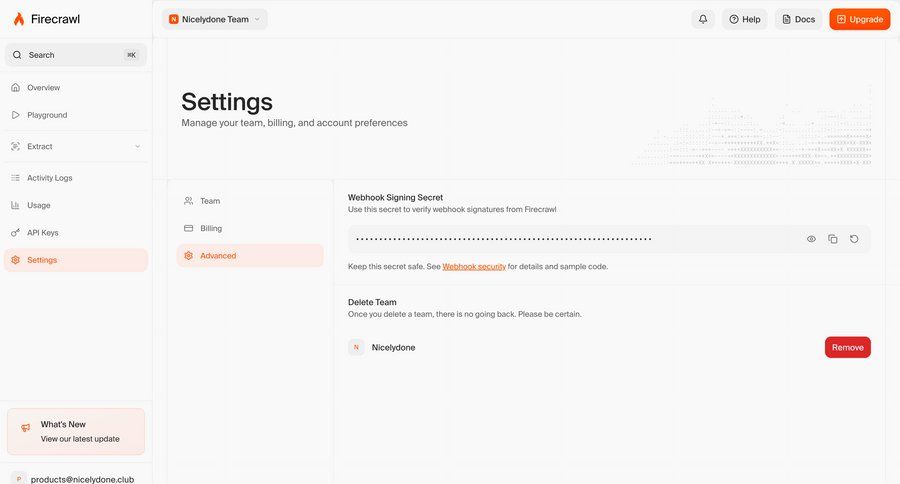Click the Firecrawl flame logo
The height and width of the screenshot is (484, 900).
(19, 19)
